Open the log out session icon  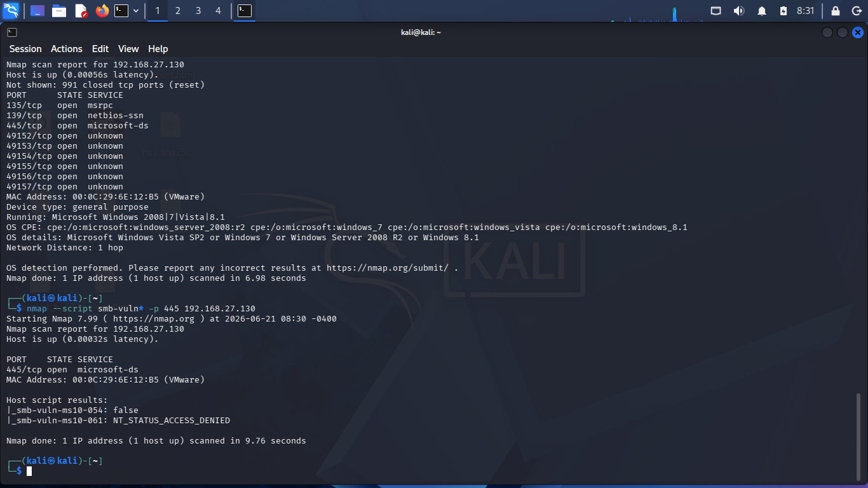tap(855, 11)
